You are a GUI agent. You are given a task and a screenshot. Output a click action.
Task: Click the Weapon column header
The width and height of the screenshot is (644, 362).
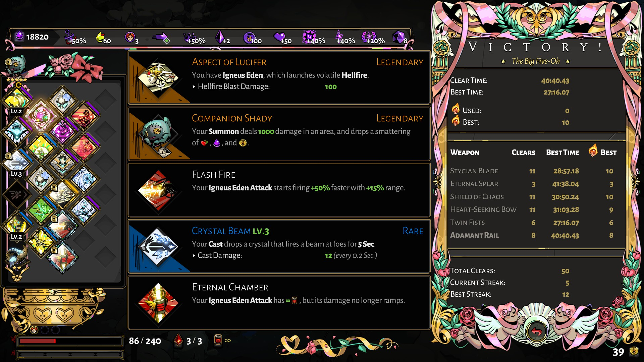pos(465,153)
